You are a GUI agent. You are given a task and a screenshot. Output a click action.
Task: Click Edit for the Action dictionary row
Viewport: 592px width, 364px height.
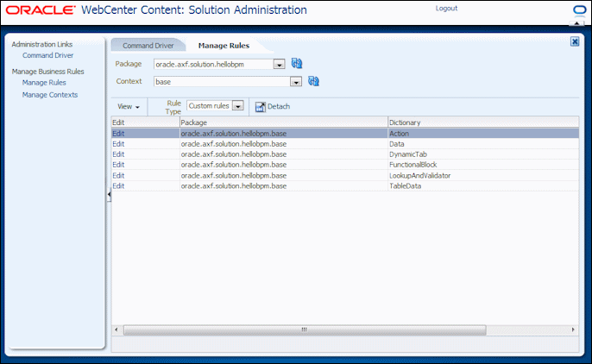(x=118, y=134)
